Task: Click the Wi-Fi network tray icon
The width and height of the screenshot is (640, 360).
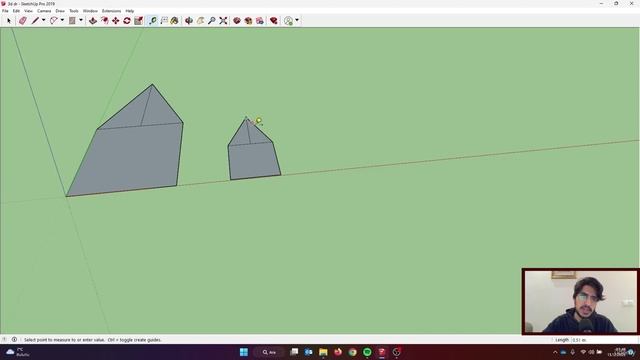Action: (x=583, y=352)
